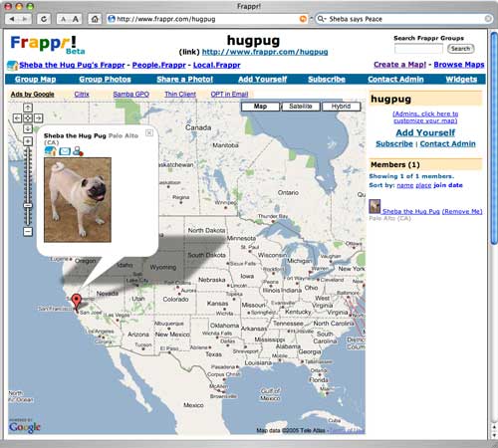Click the large Add Yourself sidebar link
This screenshot has width=498, height=448.
tap(425, 132)
